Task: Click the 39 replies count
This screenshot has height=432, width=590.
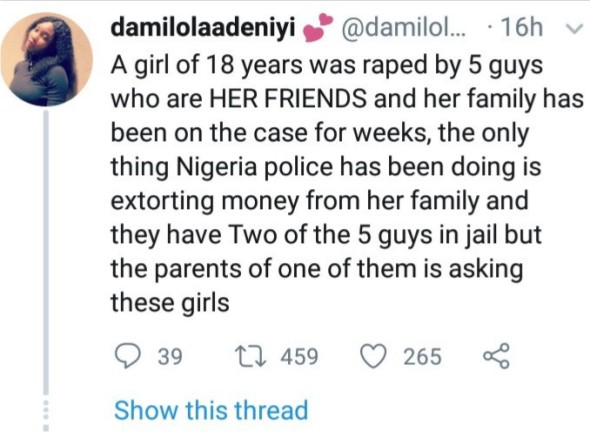Action: click(x=170, y=356)
